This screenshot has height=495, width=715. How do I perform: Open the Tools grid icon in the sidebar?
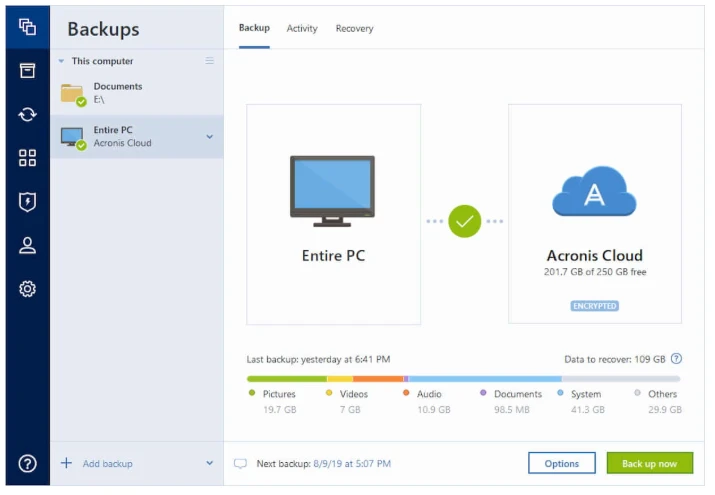coord(27,158)
